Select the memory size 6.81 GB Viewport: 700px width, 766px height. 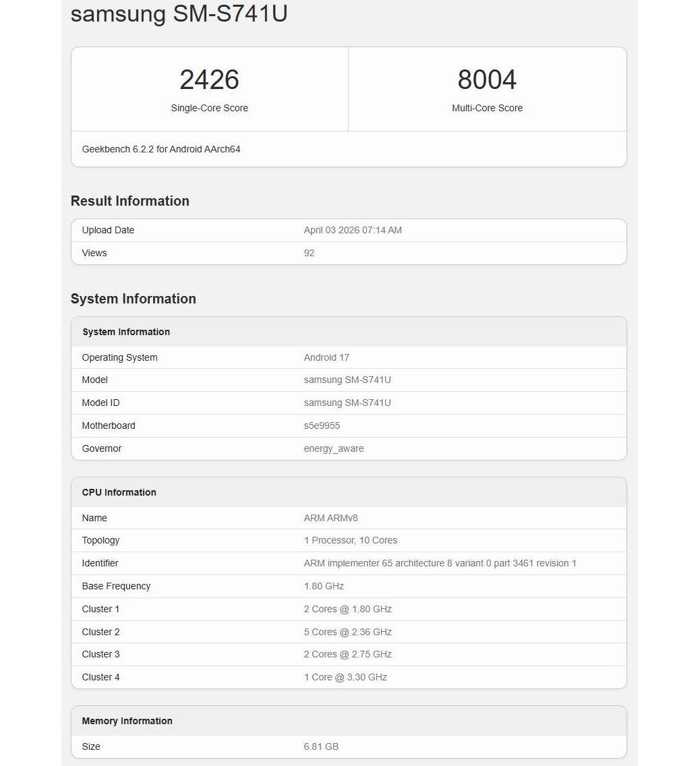[x=321, y=746]
